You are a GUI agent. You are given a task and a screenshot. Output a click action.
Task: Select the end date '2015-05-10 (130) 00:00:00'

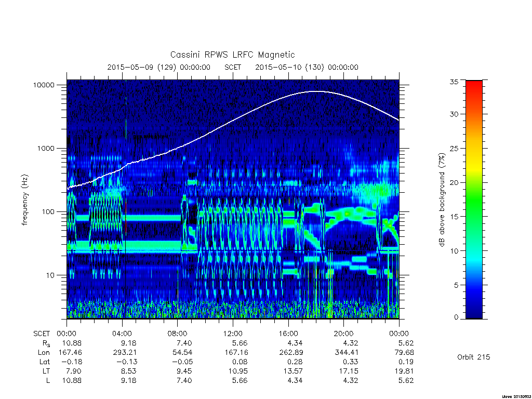click(307, 67)
